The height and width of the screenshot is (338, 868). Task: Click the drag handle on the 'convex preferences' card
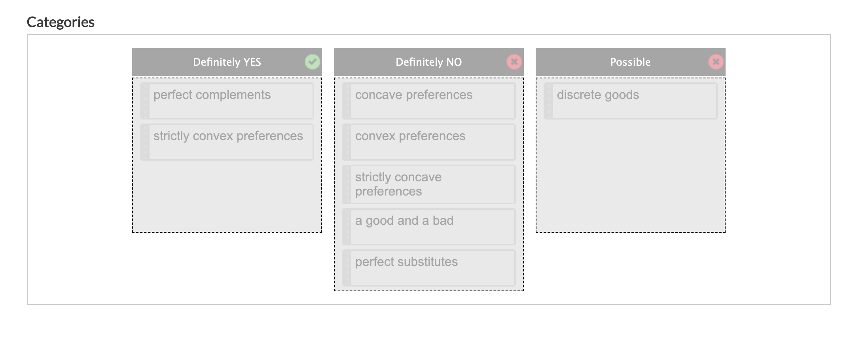347,142
